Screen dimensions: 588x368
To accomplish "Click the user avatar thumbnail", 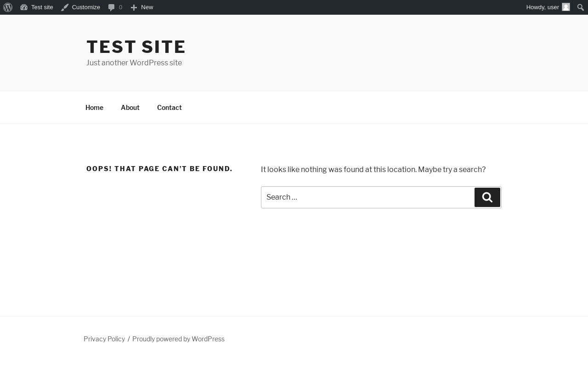I will click(x=566, y=7).
